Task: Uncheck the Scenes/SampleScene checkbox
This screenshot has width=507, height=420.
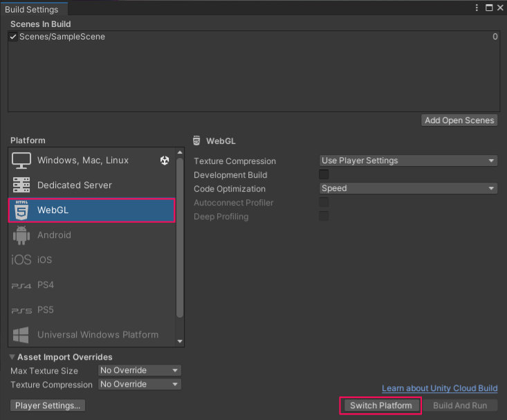Action: point(13,37)
